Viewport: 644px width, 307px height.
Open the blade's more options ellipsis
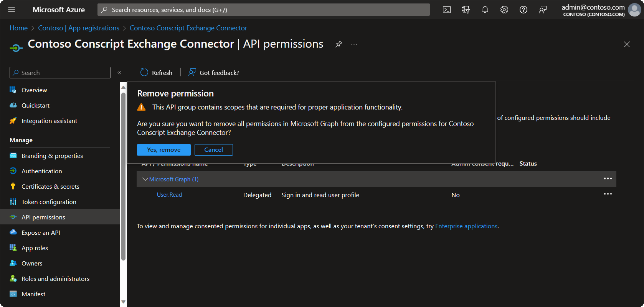point(354,44)
